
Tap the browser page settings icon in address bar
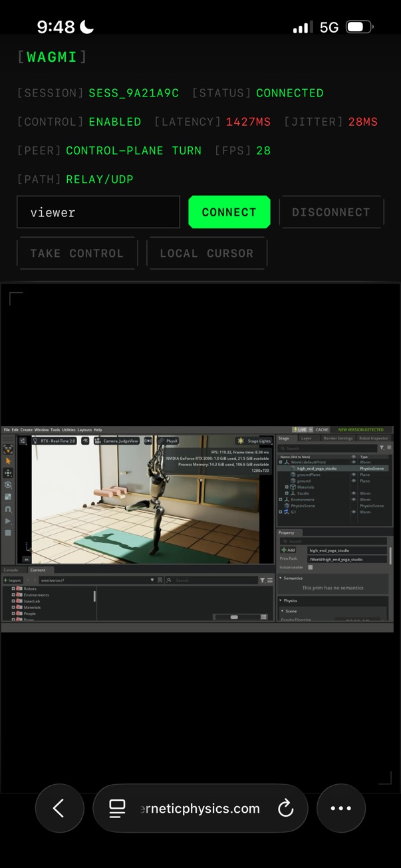[x=117, y=808]
